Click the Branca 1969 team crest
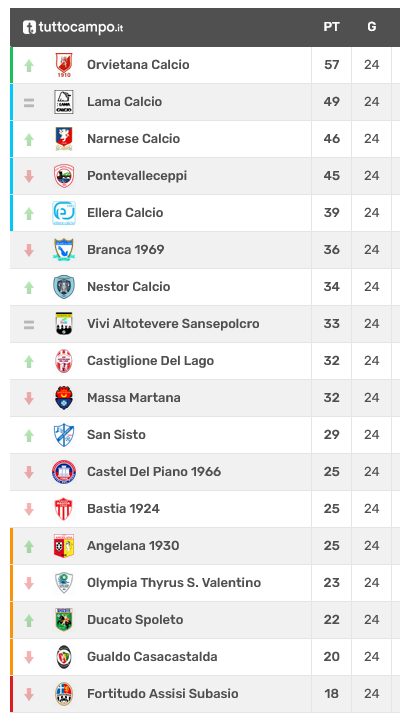The width and height of the screenshot is (400, 723). [x=64, y=249]
